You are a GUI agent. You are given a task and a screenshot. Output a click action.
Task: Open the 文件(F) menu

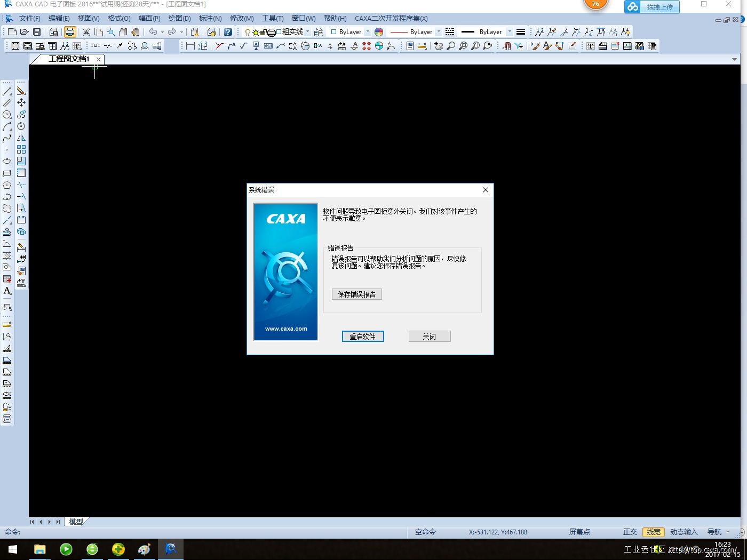pos(30,18)
